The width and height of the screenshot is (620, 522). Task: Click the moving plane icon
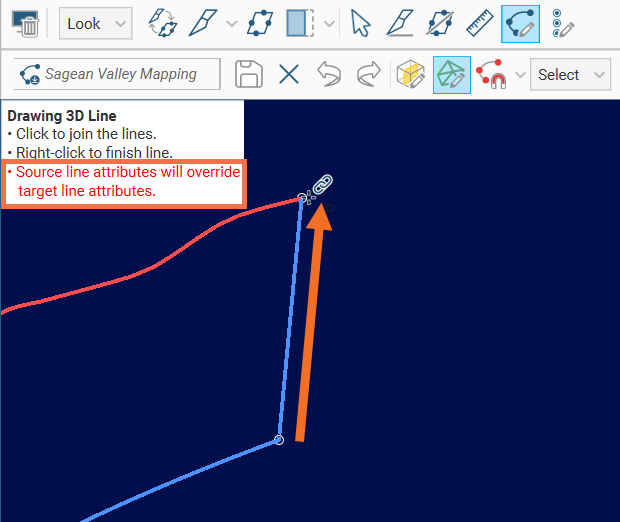(261, 23)
